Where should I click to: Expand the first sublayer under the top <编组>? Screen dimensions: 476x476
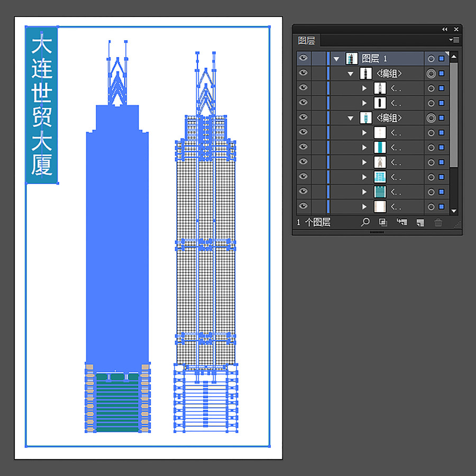click(364, 88)
